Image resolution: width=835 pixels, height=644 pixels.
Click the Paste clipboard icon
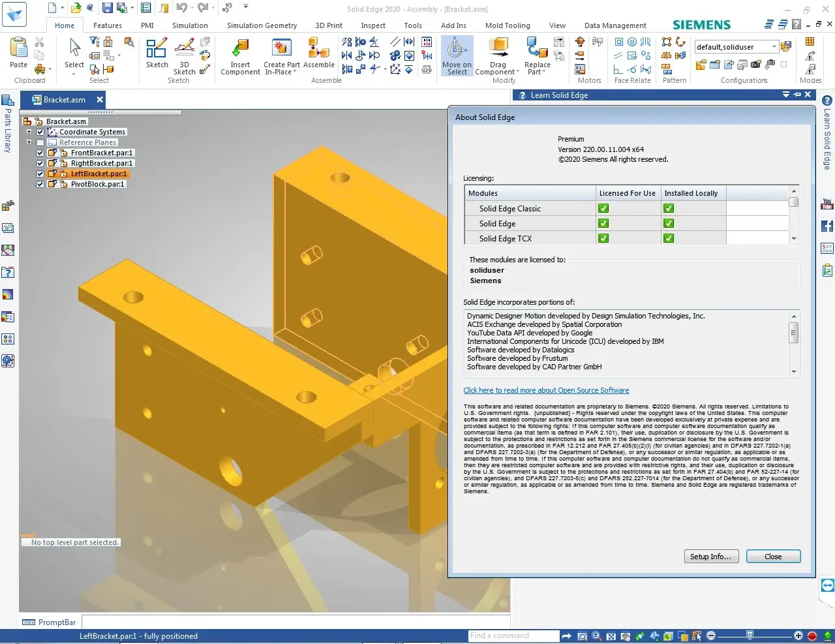click(19, 48)
